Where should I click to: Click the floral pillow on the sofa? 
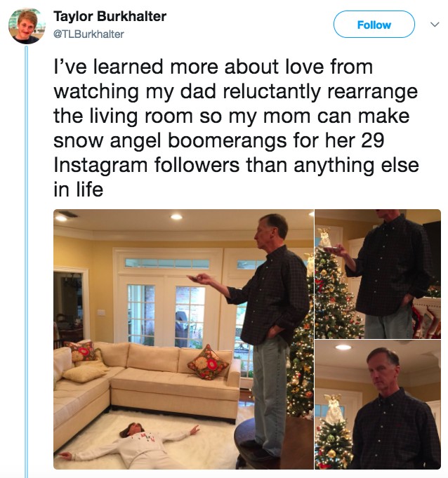pyautogui.click(x=208, y=363)
